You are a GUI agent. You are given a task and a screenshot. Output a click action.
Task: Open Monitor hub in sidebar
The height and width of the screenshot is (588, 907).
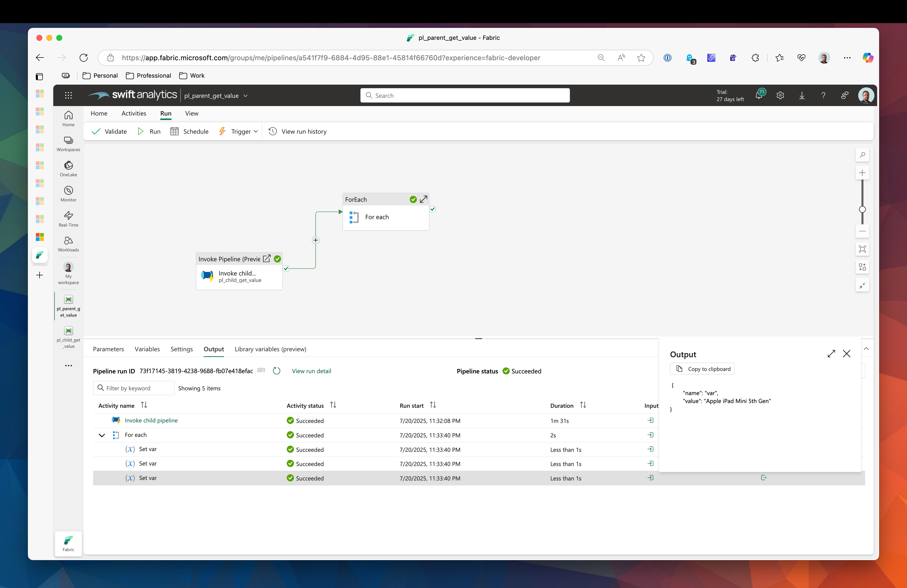(x=68, y=194)
